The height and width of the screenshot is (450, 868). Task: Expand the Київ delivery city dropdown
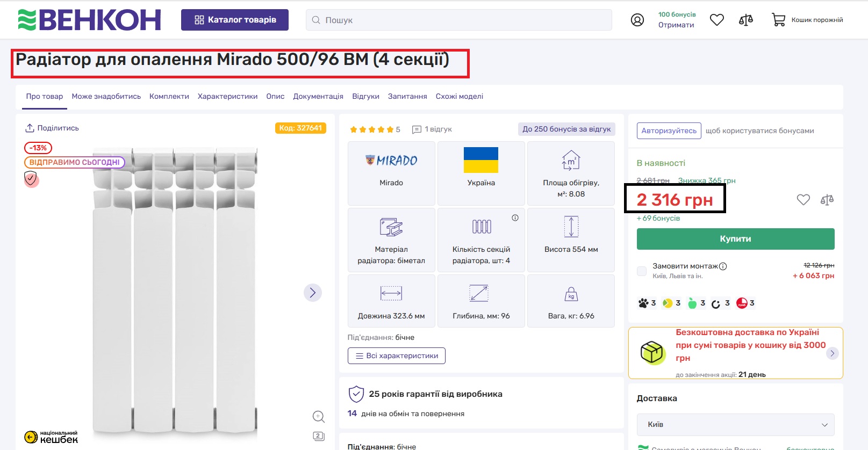point(735,424)
